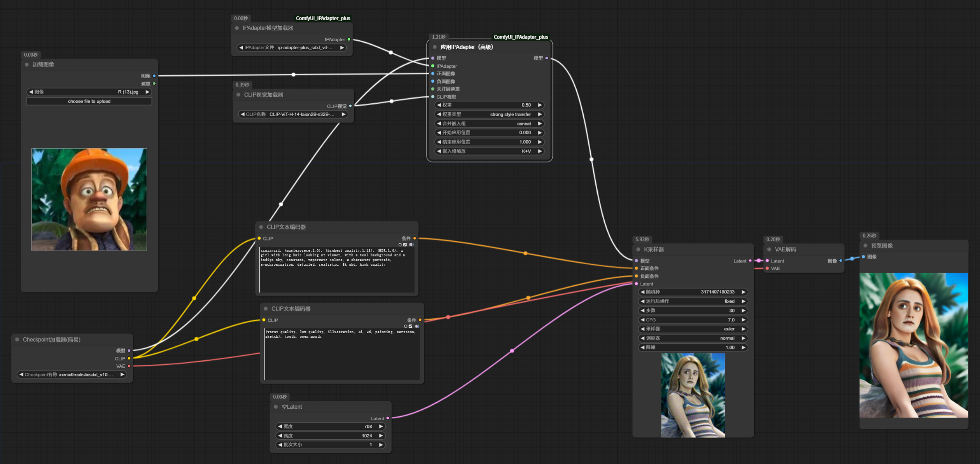Open the Checkpoint名称 model selector

pos(72,375)
